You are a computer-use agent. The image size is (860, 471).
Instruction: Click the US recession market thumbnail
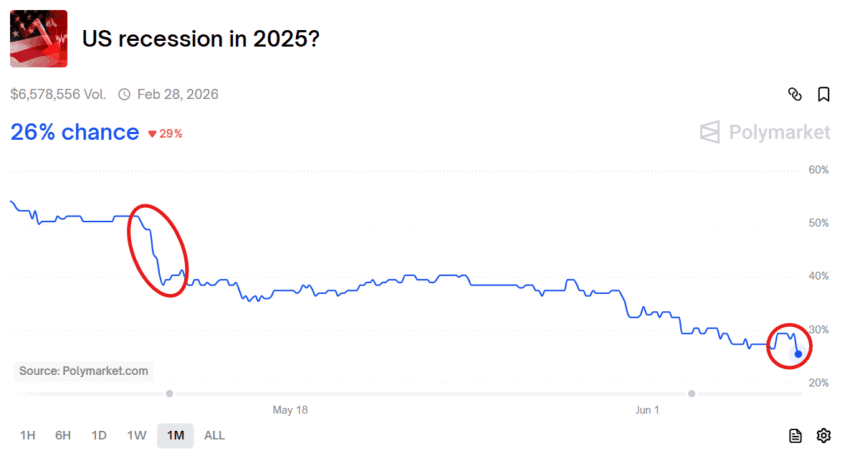39,39
